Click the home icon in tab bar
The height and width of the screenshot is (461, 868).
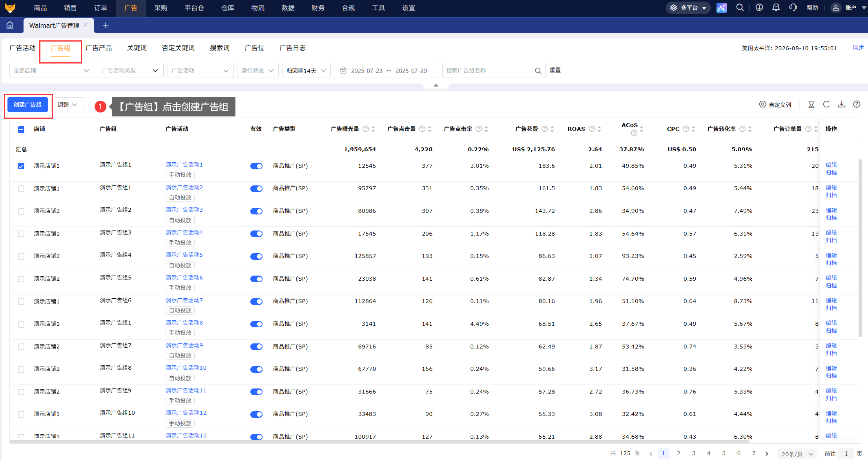pos(10,25)
